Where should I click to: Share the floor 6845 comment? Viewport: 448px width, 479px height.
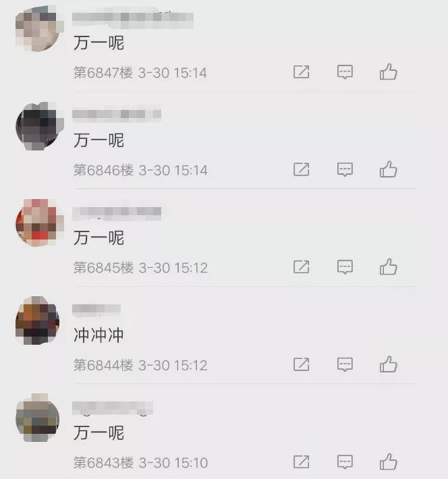point(302,267)
